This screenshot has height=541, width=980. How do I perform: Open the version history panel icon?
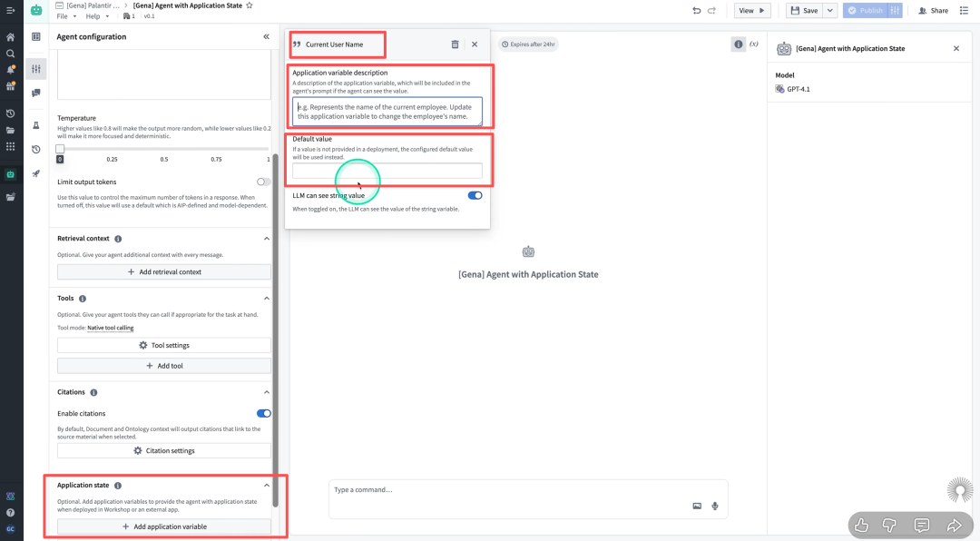[36, 150]
